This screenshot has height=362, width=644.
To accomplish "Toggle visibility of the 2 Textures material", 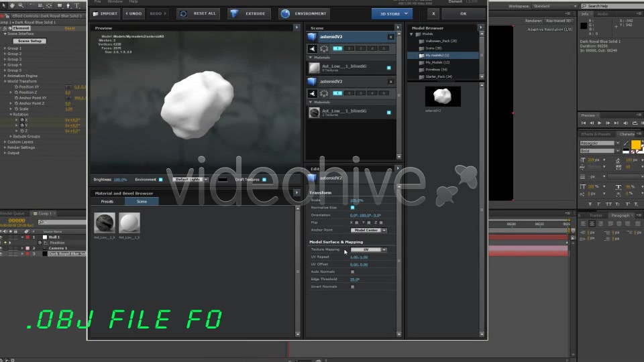I will pos(388,113).
